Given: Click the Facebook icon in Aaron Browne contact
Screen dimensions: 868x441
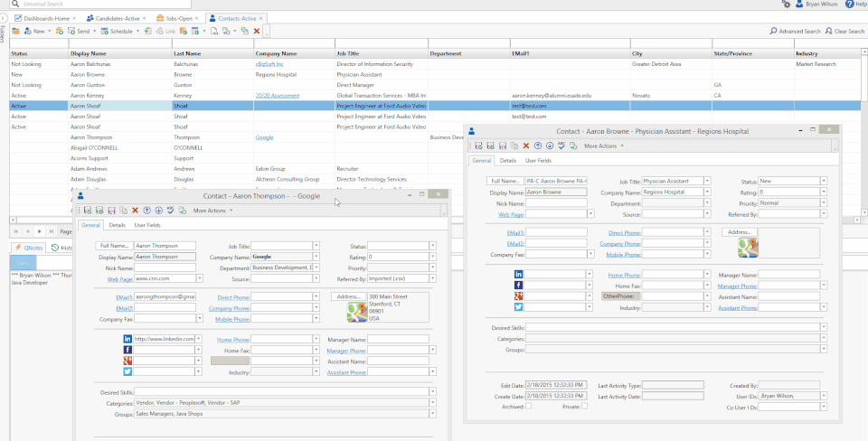Looking at the screenshot, I should coord(519,285).
